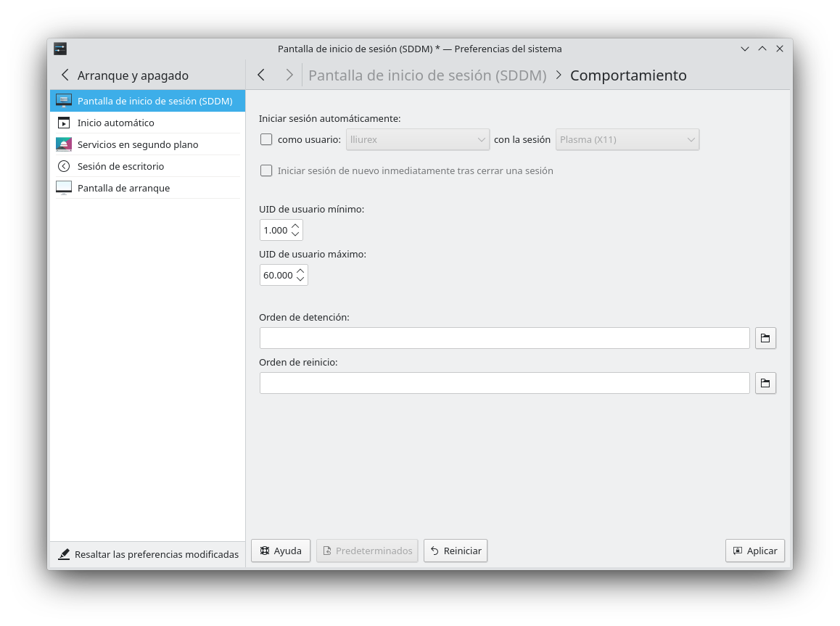Open Servicios en segundo plano
The height and width of the screenshot is (626, 840).
pyautogui.click(x=138, y=144)
